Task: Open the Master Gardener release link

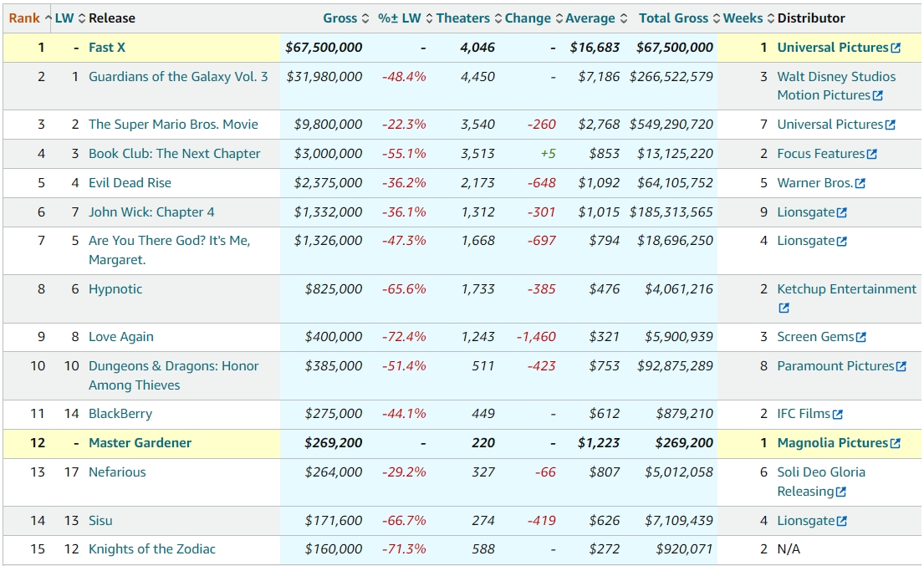Action: [x=140, y=443]
